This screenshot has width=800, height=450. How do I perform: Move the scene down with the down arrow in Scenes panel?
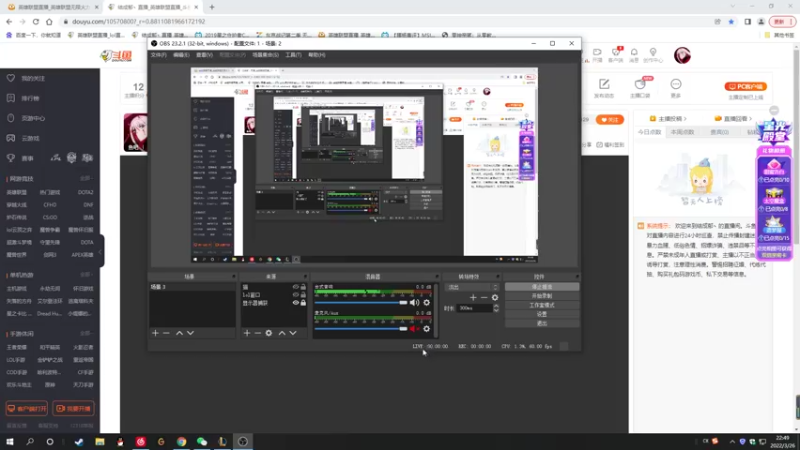point(190,333)
